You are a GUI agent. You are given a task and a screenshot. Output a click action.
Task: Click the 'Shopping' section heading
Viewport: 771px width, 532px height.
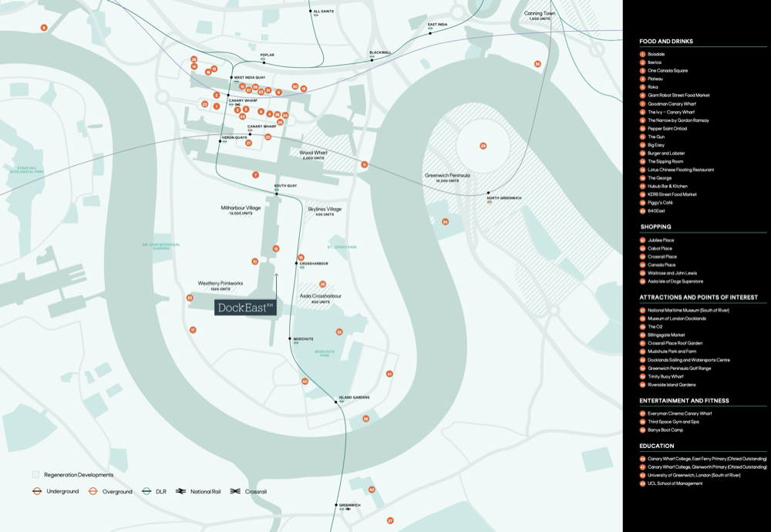coord(655,227)
